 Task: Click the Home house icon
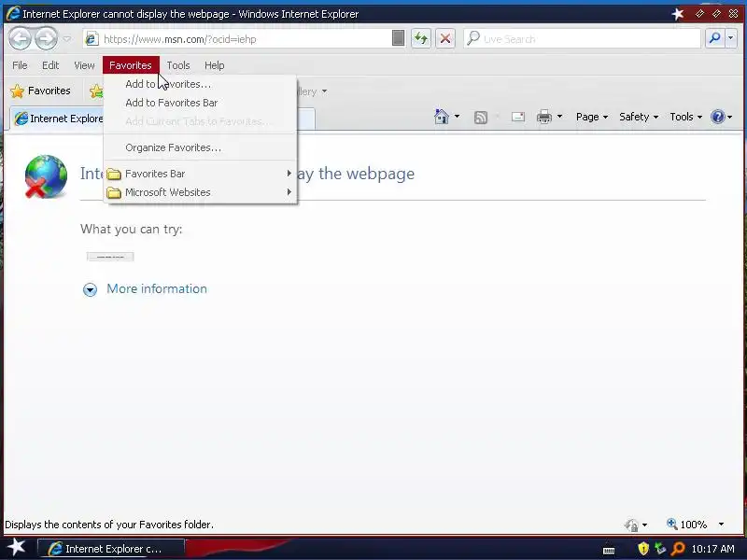point(442,117)
